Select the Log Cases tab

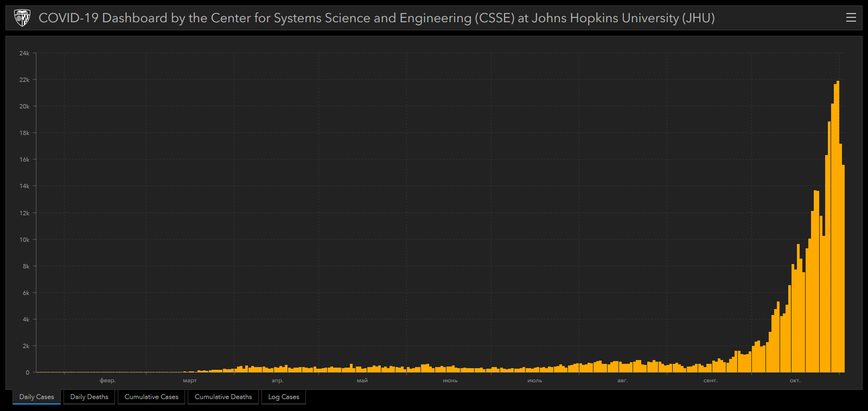pyautogui.click(x=284, y=397)
